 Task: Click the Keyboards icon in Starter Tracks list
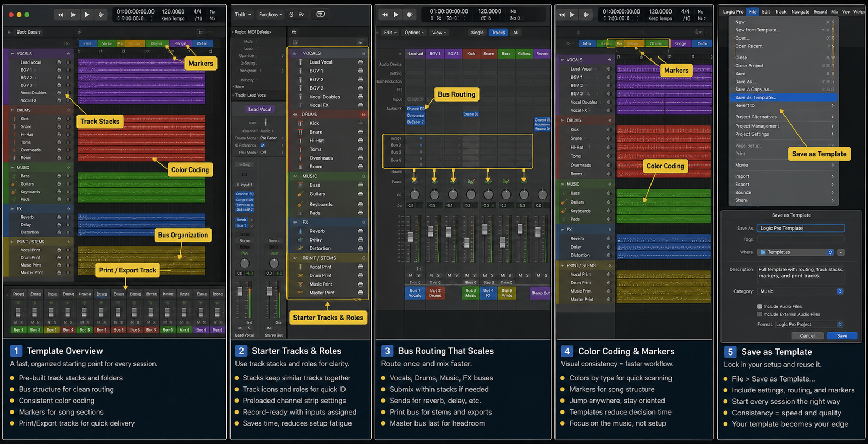pyautogui.click(x=301, y=205)
